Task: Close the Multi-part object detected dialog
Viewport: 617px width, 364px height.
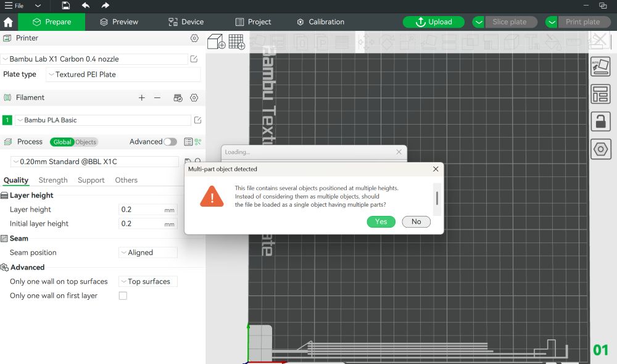Action: [436, 169]
